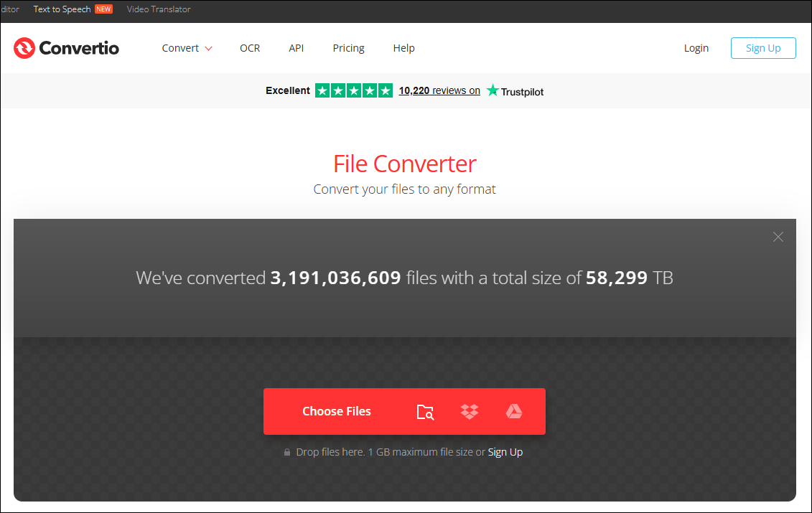This screenshot has height=513, width=812.
Task: Click the lock icon near Drop files here
Action: point(287,452)
